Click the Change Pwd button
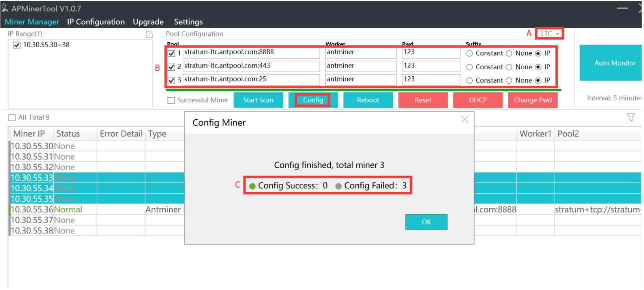644x290 pixels. (x=533, y=100)
